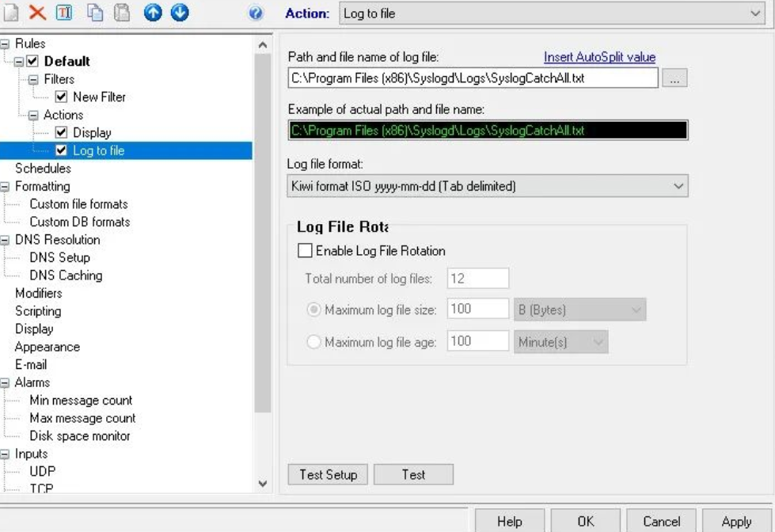
Task: Collapse the Filters node
Action: (33, 79)
